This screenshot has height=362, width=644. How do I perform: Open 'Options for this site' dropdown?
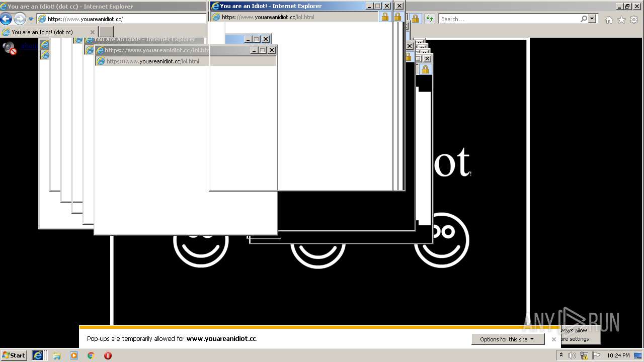coord(507,339)
